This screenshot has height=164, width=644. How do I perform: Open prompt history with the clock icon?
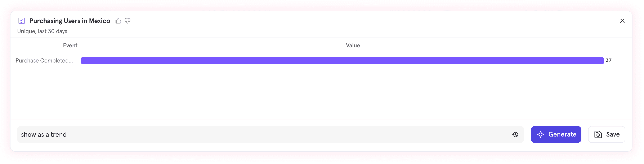point(515,134)
